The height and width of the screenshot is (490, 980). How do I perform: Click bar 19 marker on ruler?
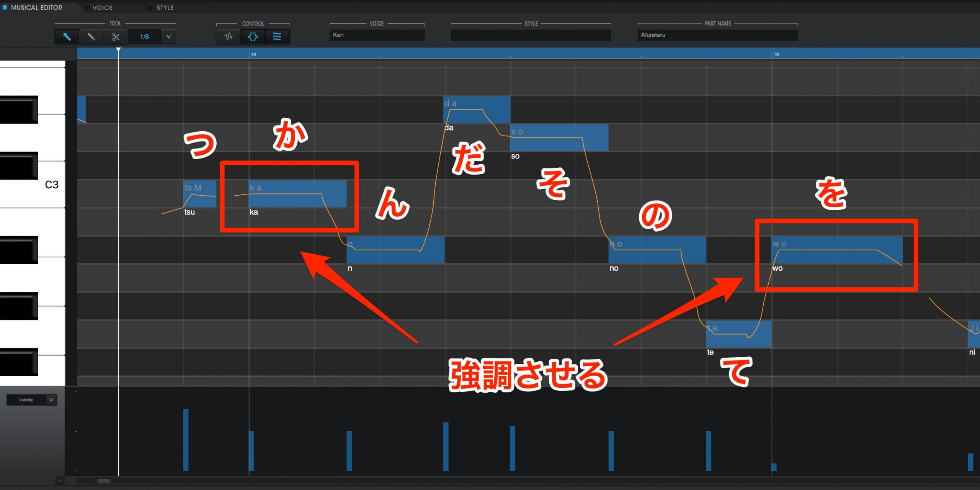[x=776, y=54]
